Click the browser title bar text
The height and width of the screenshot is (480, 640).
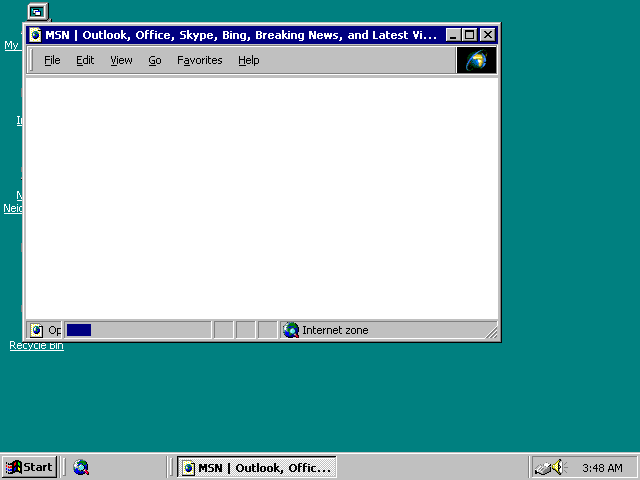[240, 35]
